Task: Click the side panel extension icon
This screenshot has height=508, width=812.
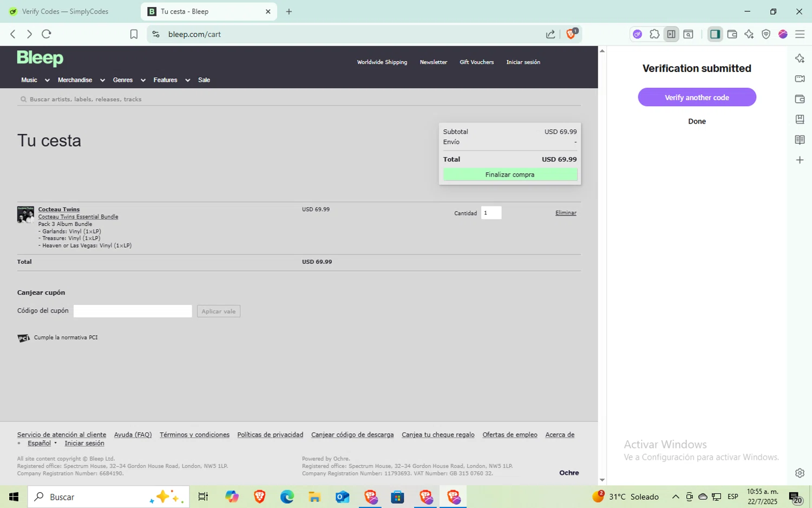Action: pyautogui.click(x=671, y=34)
